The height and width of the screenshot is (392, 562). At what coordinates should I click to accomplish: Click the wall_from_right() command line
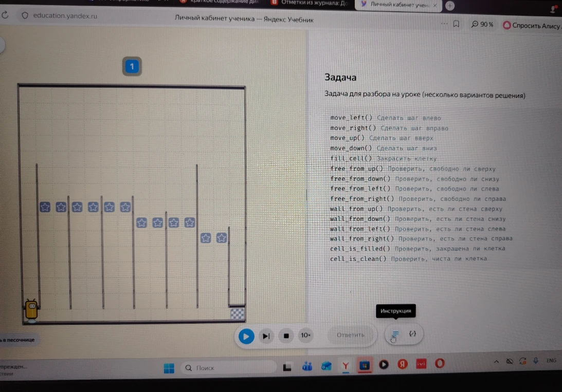click(421, 238)
